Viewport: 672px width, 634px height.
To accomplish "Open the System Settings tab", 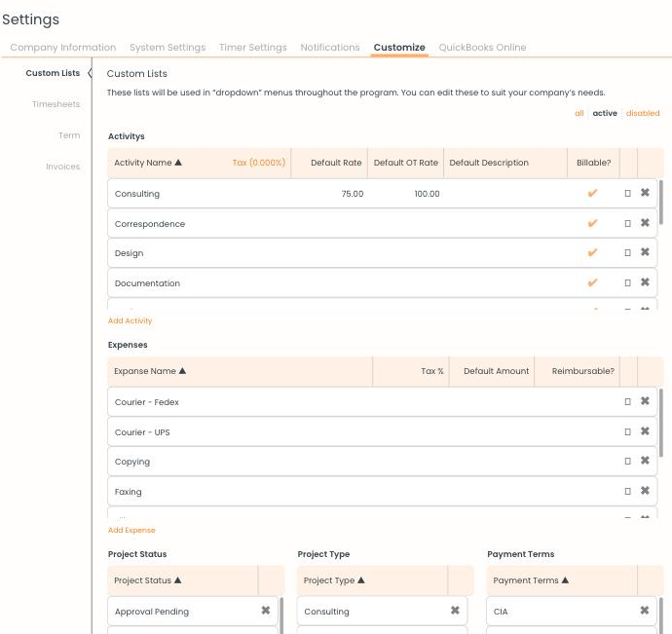I will tap(168, 47).
